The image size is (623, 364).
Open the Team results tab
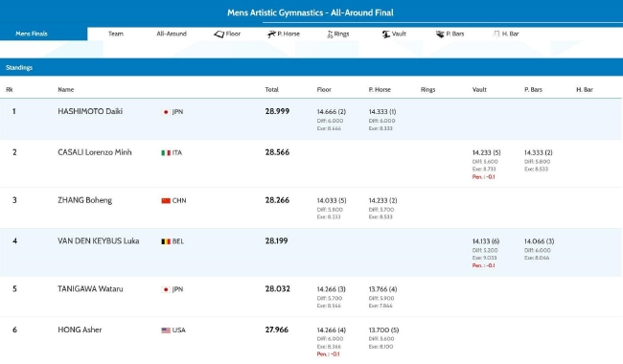pyautogui.click(x=116, y=34)
